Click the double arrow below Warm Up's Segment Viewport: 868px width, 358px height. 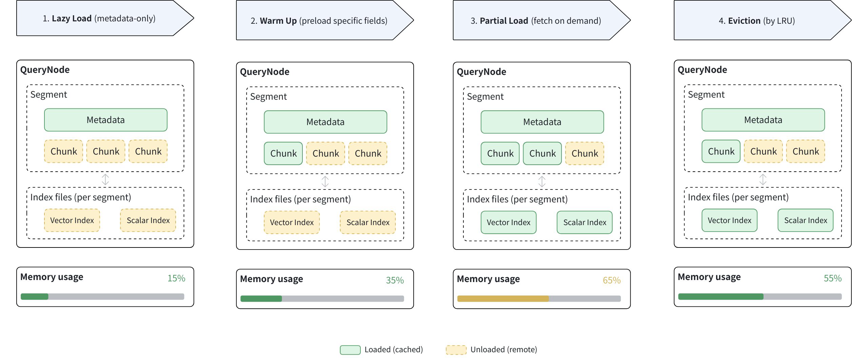click(x=325, y=181)
